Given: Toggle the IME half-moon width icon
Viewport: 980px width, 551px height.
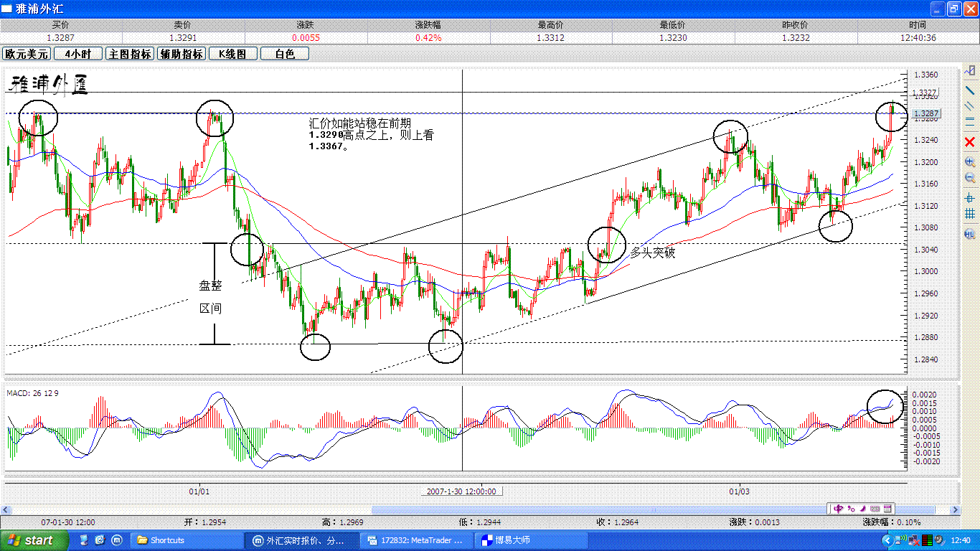Looking at the screenshot, I should tap(863, 509).
